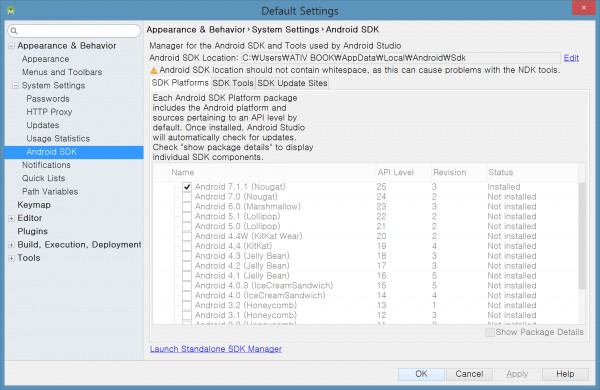Click the search magnifier icon in settings
This screenshot has width=600, height=390.
coord(14,31)
